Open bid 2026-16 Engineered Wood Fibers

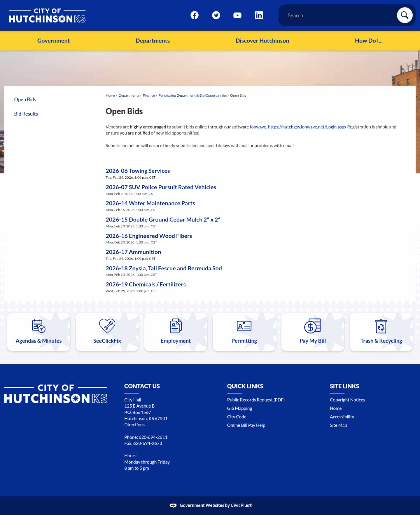(149, 236)
